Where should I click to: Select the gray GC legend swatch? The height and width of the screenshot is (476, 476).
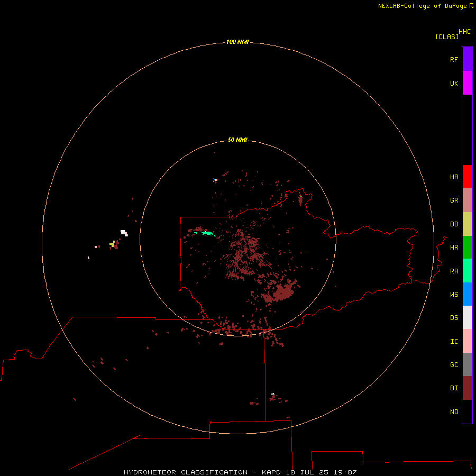[x=467, y=364]
